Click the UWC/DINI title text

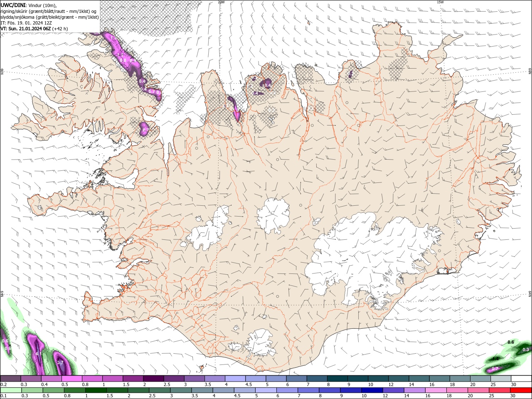click(x=14, y=5)
